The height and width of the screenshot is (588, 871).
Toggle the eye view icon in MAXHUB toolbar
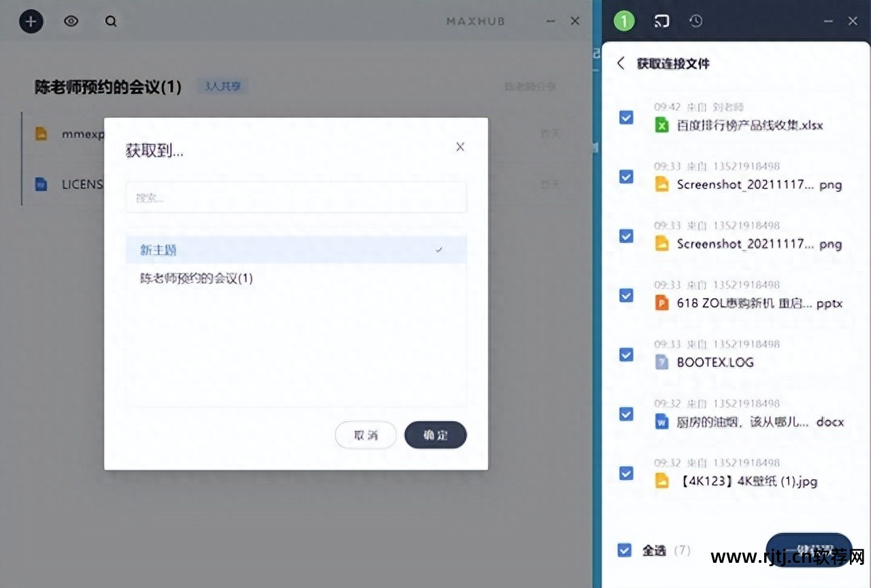(x=71, y=21)
